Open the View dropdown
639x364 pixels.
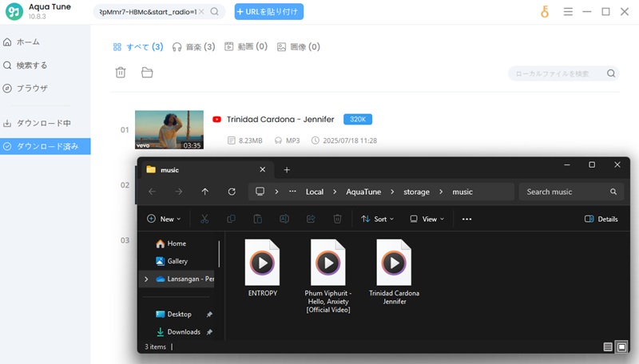(427, 219)
